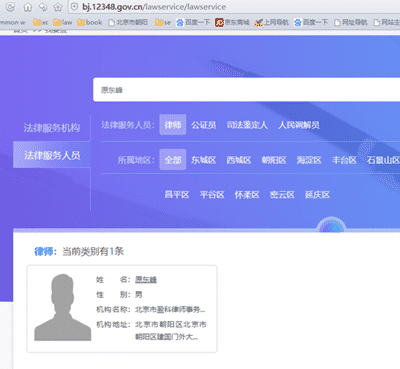Click the shield security icon in address bar

[75, 7]
